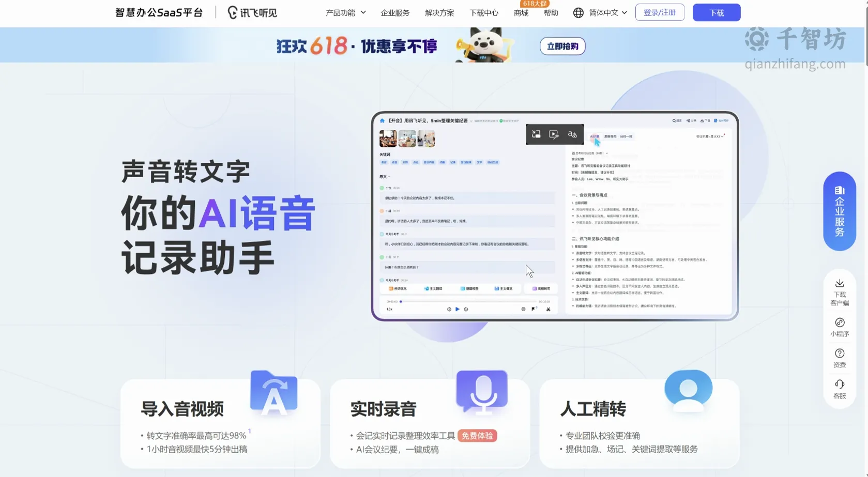Click the translate folder icon on 导入音视频

pyautogui.click(x=273, y=393)
